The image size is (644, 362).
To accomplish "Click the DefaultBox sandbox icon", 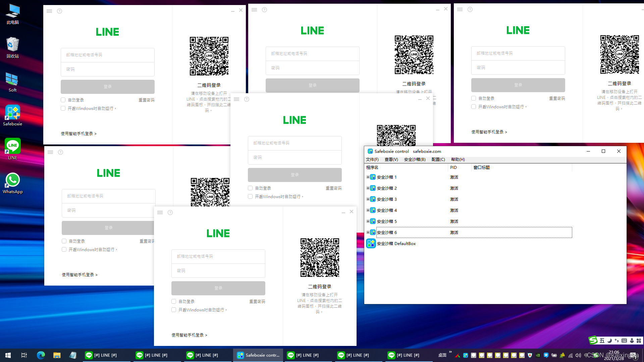I will pos(371,244).
